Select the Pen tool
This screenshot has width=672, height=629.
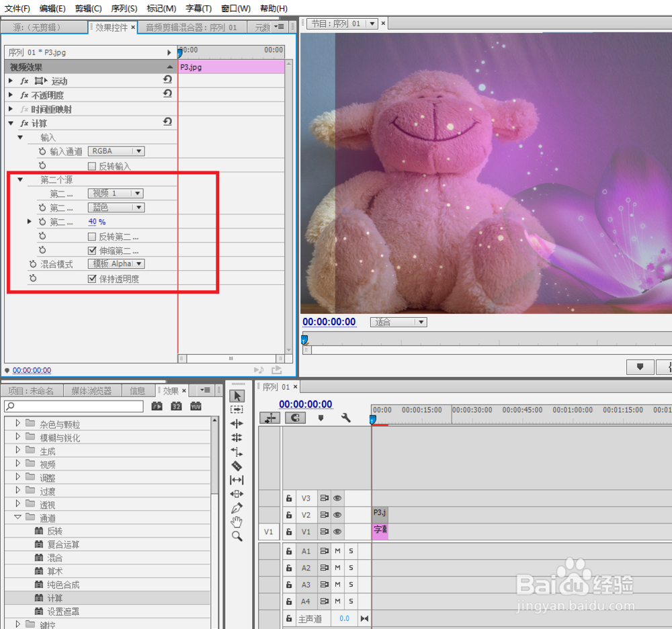tap(237, 508)
